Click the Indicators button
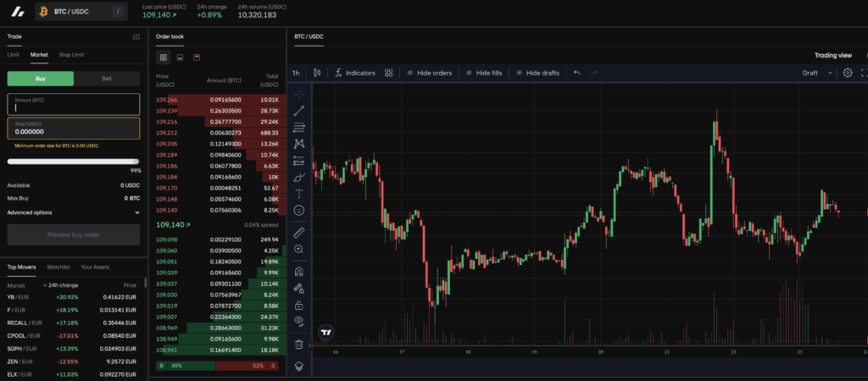The width and height of the screenshot is (868, 381). click(354, 73)
